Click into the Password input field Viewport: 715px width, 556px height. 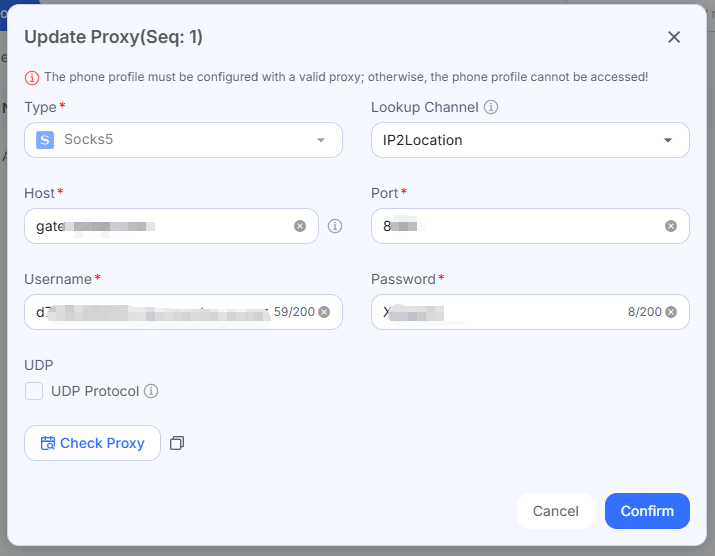click(x=530, y=312)
